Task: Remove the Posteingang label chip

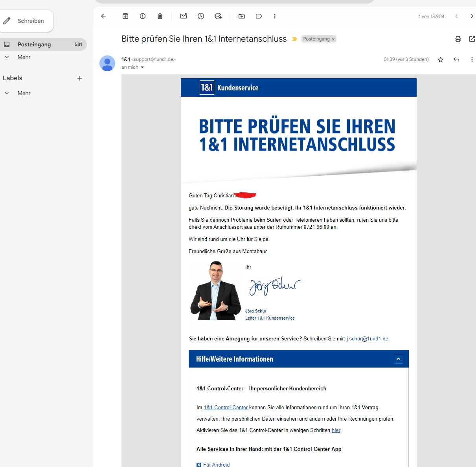Action: click(333, 39)
